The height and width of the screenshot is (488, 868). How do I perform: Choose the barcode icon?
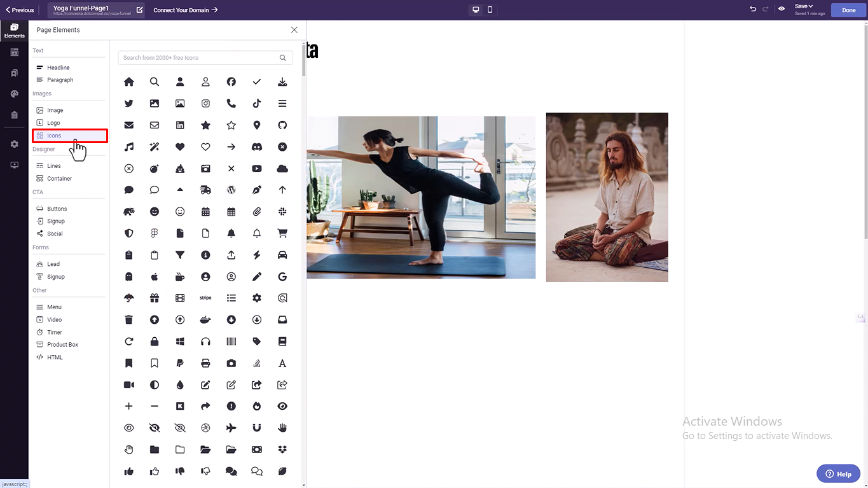point(231,342)
